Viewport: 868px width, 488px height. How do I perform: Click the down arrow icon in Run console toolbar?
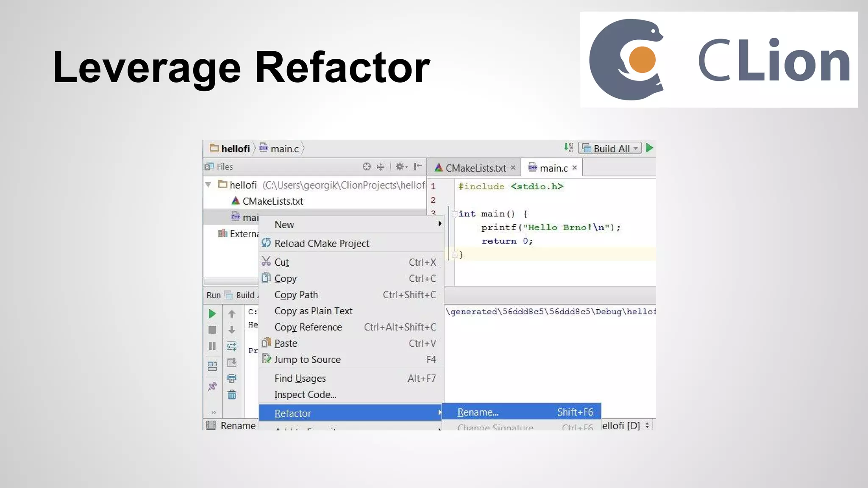[x=232, y=330]
